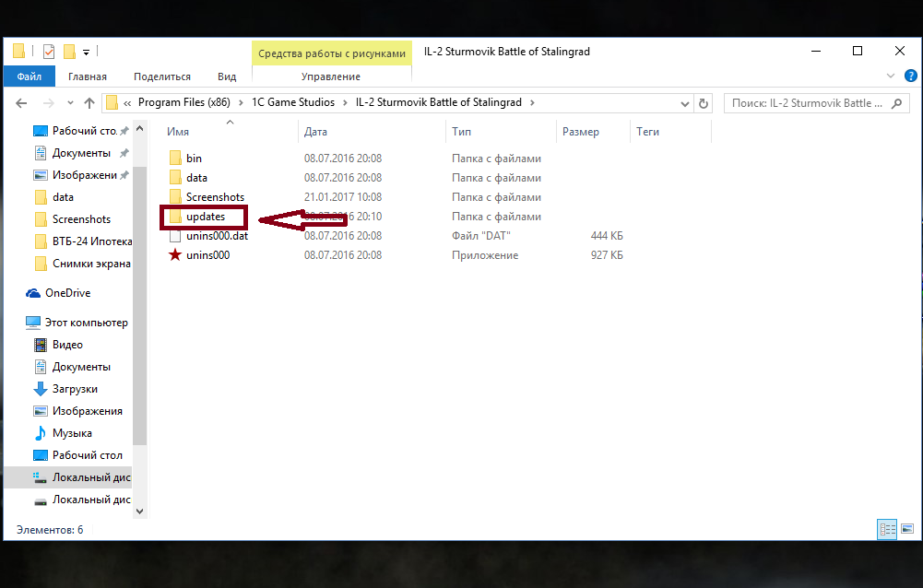Refresh the folder view
Image resolution: width=923 pixels, height=588 pixels.
703,103
